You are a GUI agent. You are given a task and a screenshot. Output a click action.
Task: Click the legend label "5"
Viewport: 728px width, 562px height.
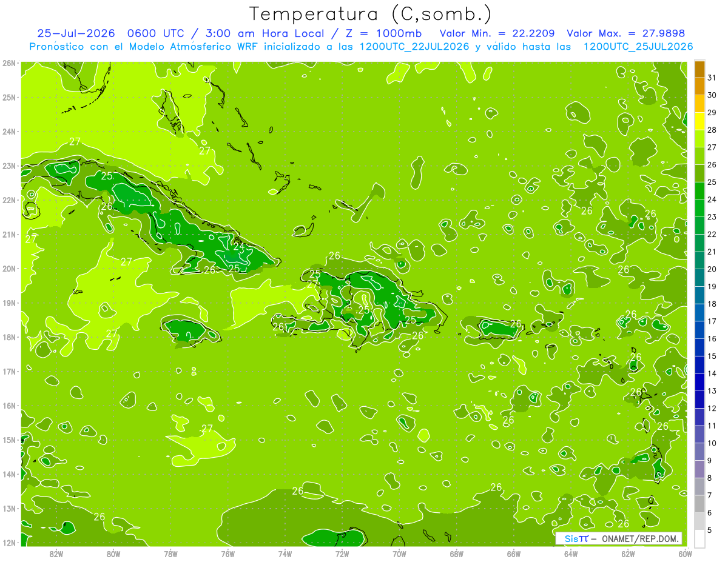[x=709, y=530]
